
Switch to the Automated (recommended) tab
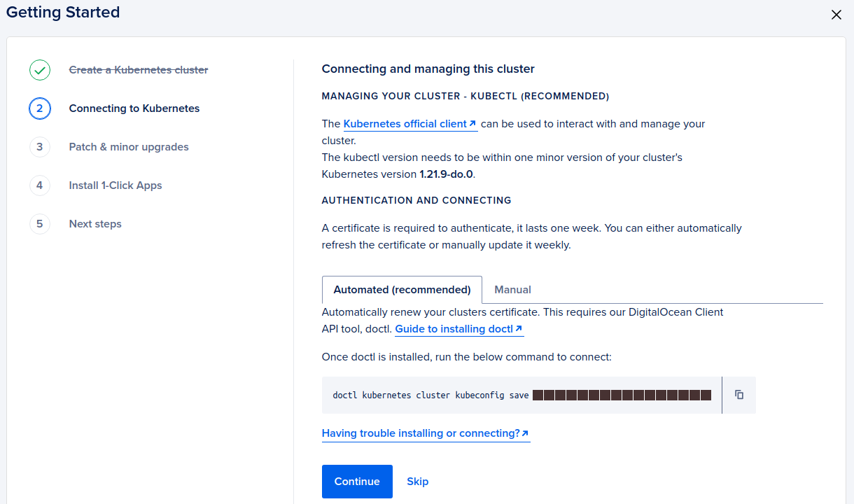[x=402, y=290]
